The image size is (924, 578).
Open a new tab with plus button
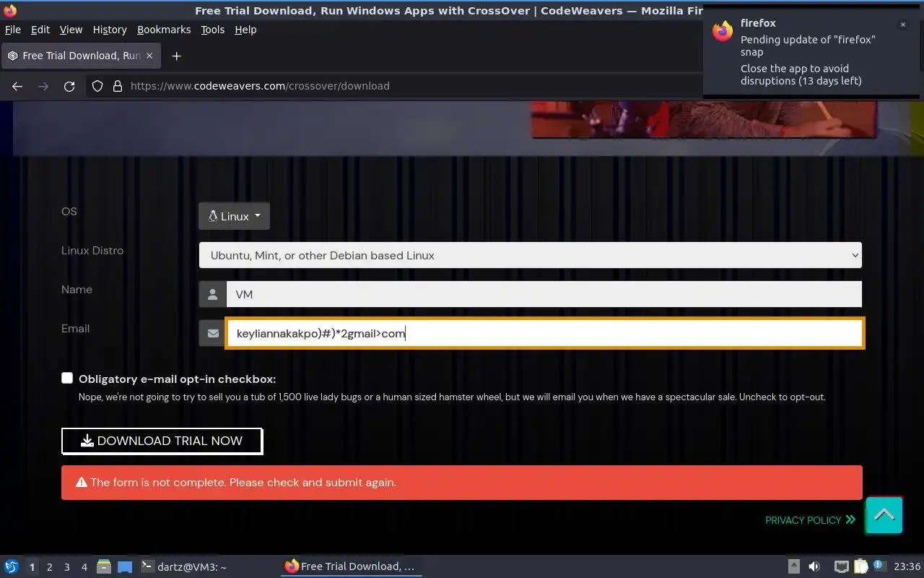coord(176,56)
